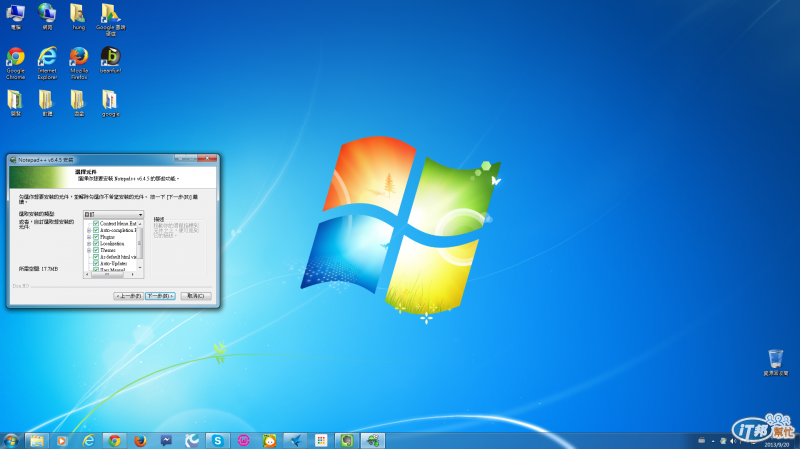Launch Google Chrome from the desktop shortcut
800x449 pixels.
point(15,63)
